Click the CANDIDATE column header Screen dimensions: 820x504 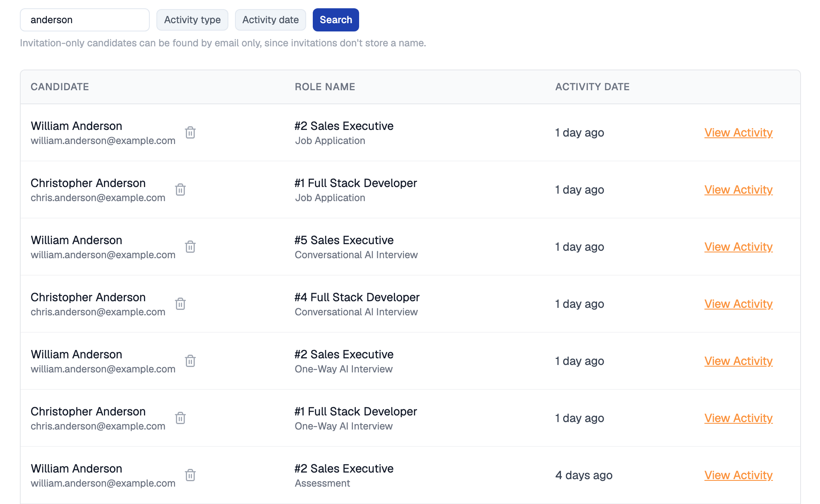pyautogui.click(x=60, y=87)
